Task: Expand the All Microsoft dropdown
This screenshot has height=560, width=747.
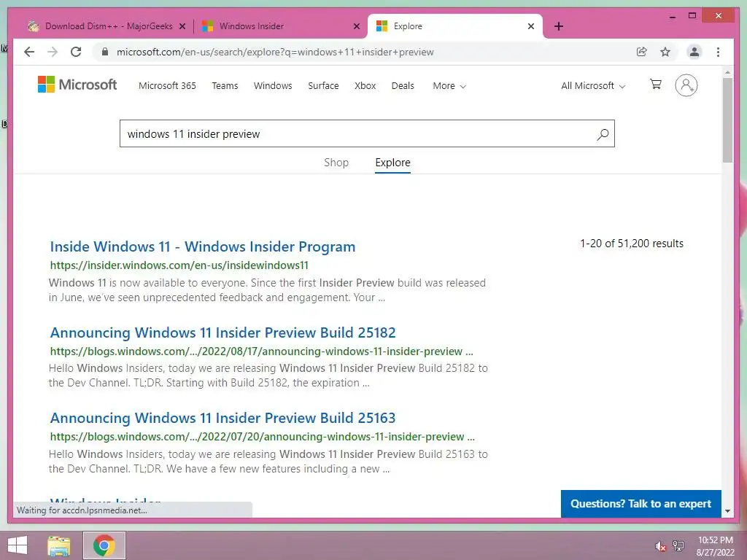Action: [593, 86]
